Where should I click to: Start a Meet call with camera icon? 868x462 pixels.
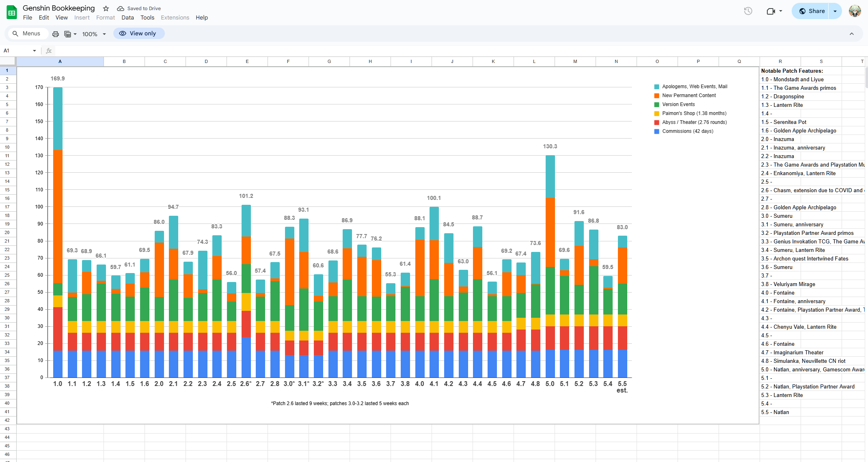click(771, 11)
